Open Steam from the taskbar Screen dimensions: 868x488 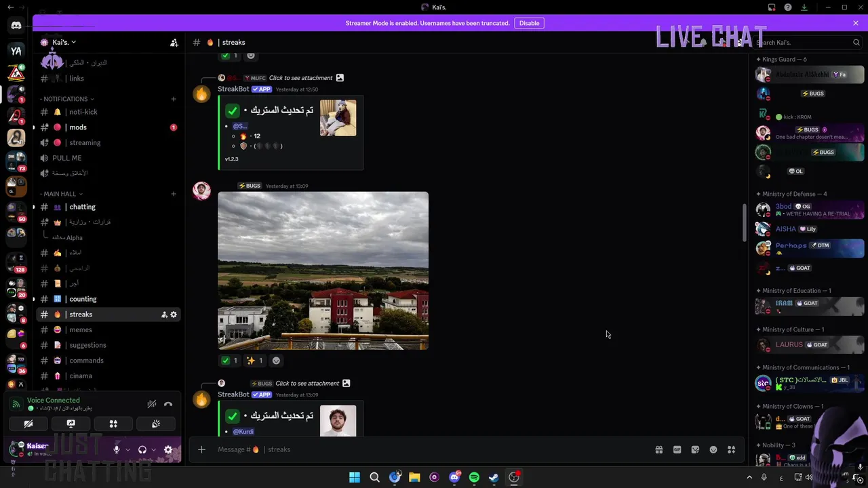pos(494,478)
